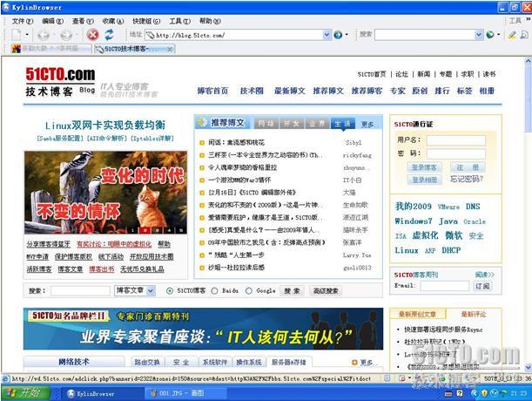Click the 注册 button
Screen dimensions: 532x401
(468, 167)
